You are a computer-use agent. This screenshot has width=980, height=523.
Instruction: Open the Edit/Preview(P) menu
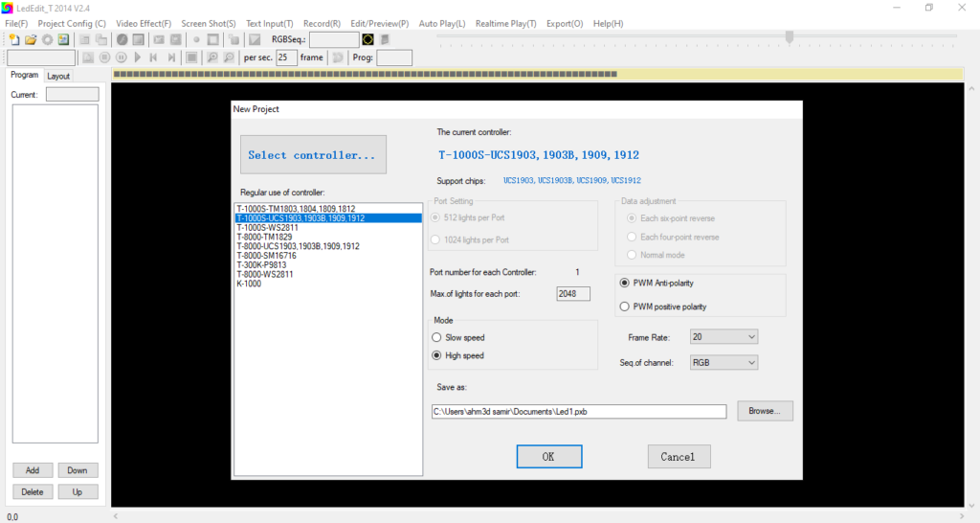click(x=379, y=23)
